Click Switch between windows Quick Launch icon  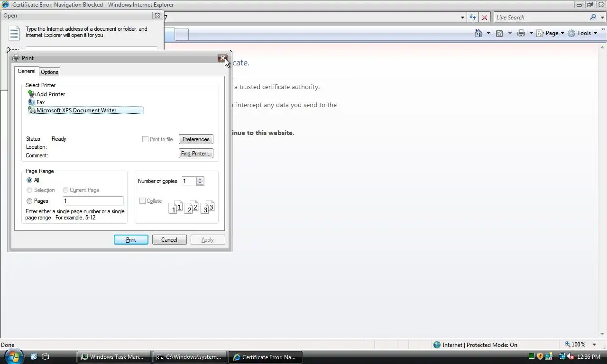coord(46,357)
